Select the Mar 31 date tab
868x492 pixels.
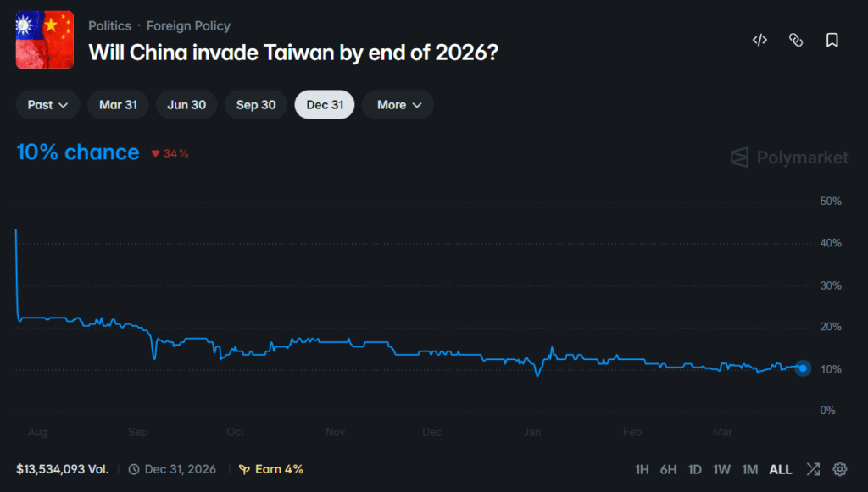tap(118, 105)
